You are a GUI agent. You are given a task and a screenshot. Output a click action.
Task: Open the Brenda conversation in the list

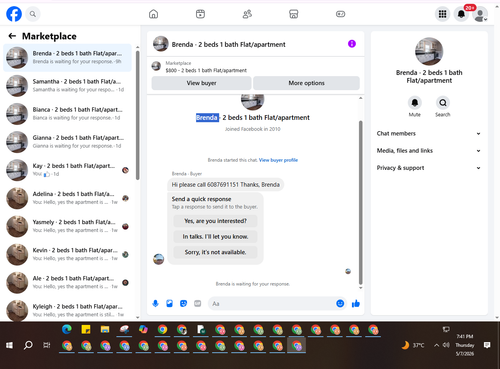[67, 58]
